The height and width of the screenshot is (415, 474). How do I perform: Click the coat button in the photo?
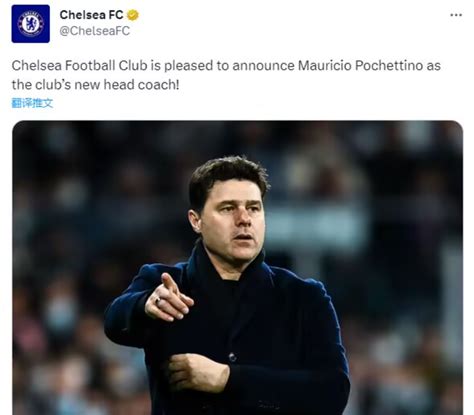pos(232,358)
